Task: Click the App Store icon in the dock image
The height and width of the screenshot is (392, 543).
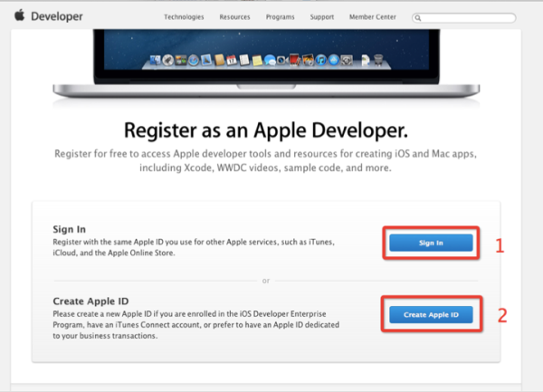Action: (x=334, y=60)
